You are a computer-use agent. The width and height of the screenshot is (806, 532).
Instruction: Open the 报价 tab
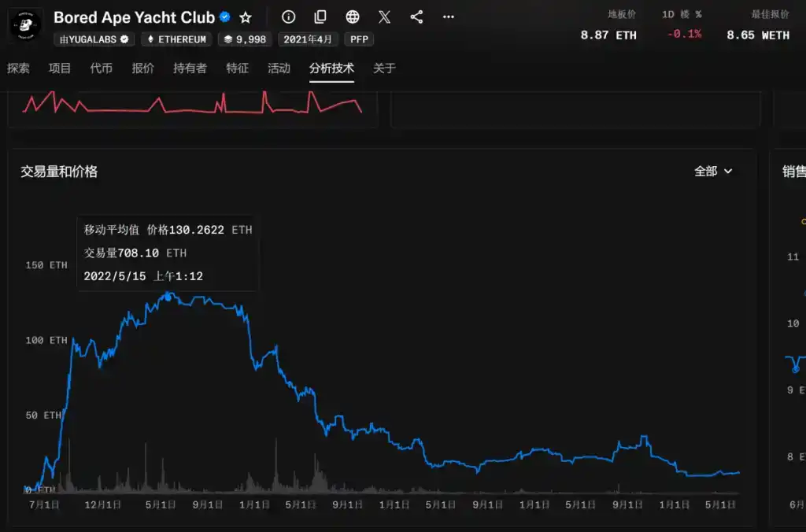coord(143,68)
